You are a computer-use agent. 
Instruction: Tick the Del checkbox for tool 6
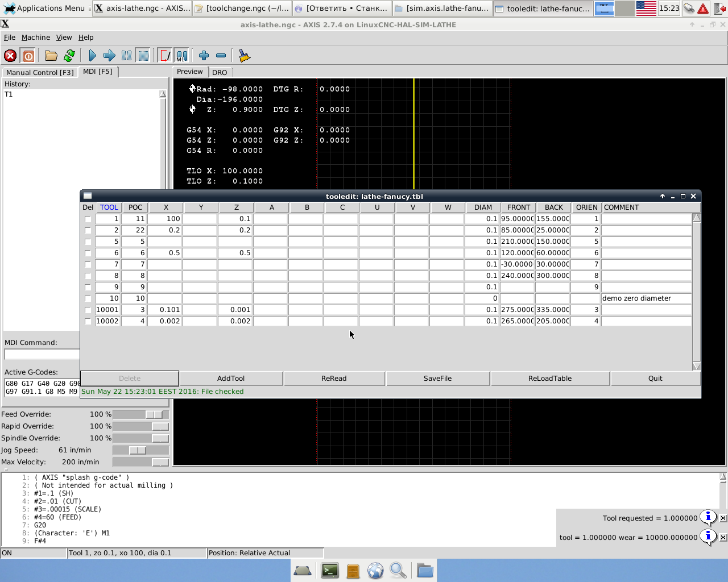coord(88,253)
